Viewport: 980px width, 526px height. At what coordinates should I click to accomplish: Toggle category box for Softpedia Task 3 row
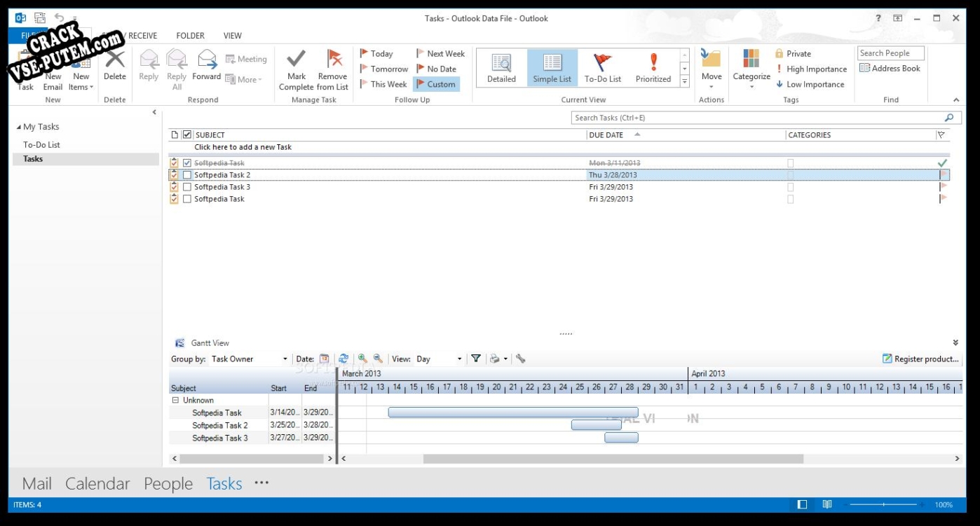(x=791, y=187)
